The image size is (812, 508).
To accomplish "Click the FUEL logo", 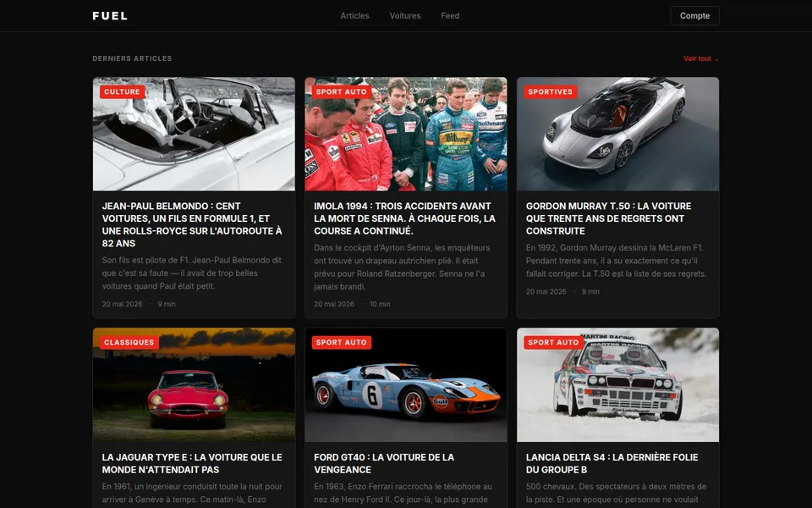I will click(110, 16).
